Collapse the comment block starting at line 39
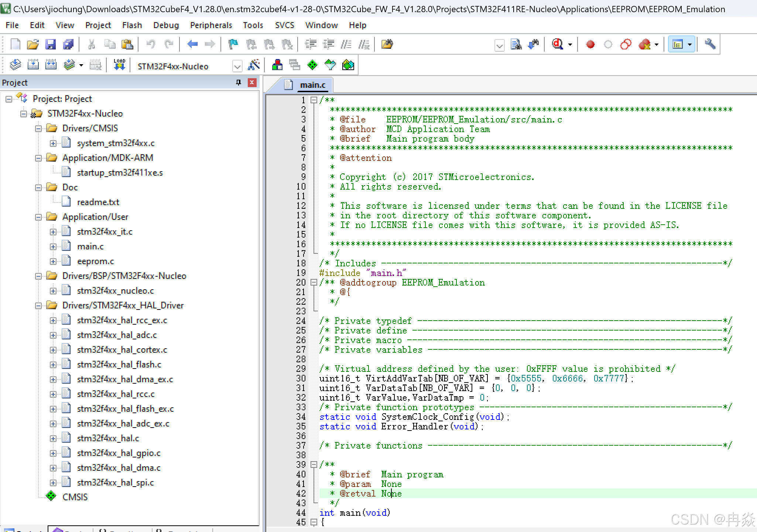Viewport: 757px width, 532px height. pyautogui.click(x=314, y=464)
